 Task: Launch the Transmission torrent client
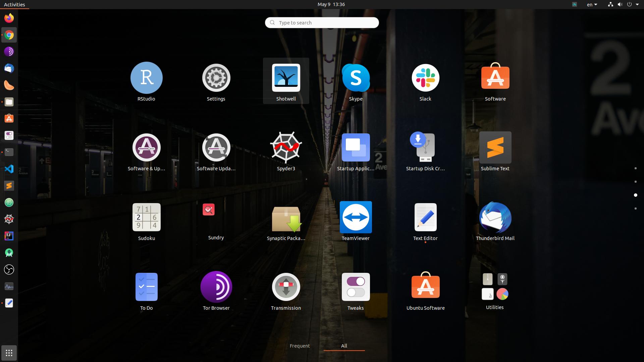point(286,287)
